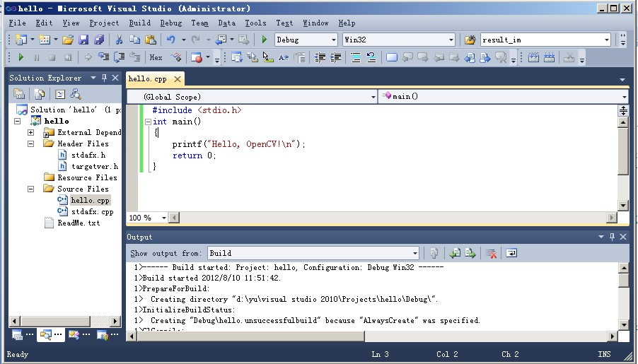Click Decrease Line Indent icon

point(320,57)
